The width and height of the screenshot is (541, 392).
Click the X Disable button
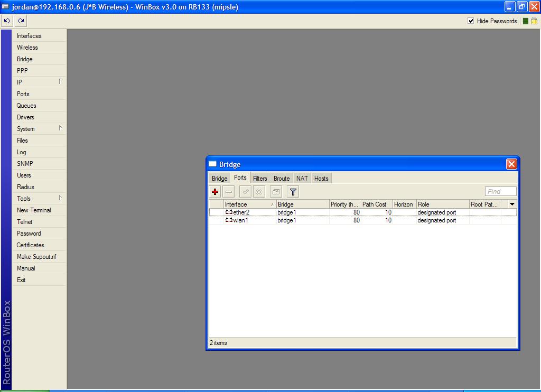(259, 192)
